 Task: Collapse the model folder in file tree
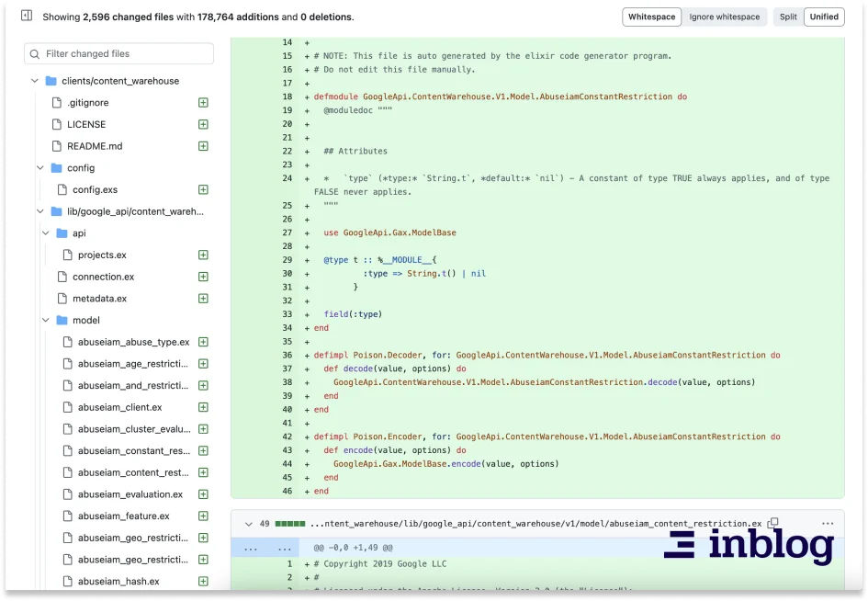click(x=46, y=321)
